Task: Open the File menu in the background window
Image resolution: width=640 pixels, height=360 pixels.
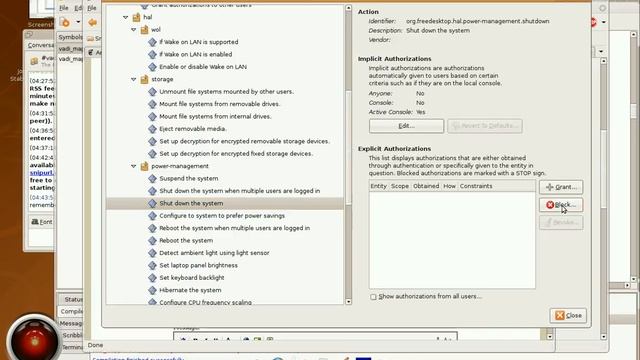Action: (64, 8)
